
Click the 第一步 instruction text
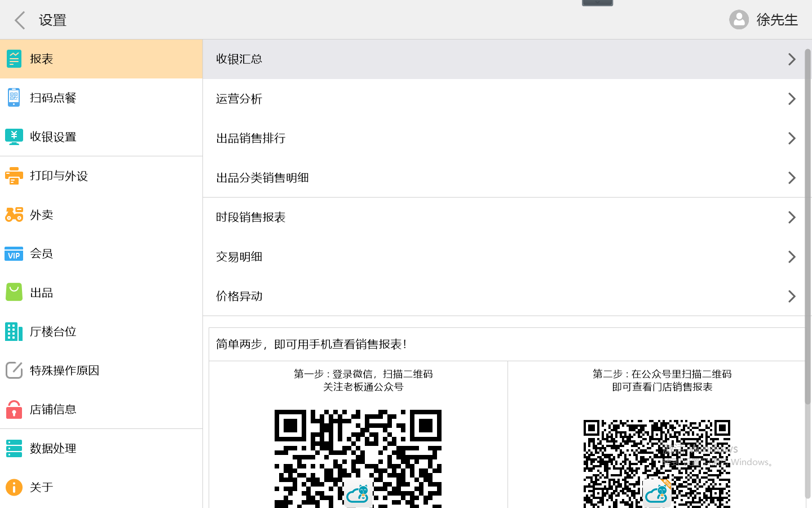pyautogui.click(x=363, y=380)
